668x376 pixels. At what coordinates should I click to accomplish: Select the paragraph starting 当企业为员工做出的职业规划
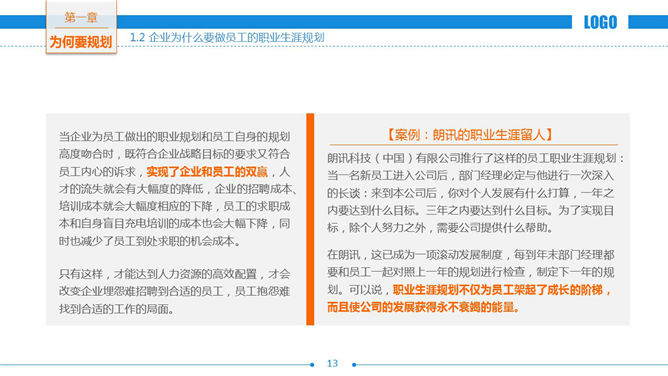click(x=177, y=189)
